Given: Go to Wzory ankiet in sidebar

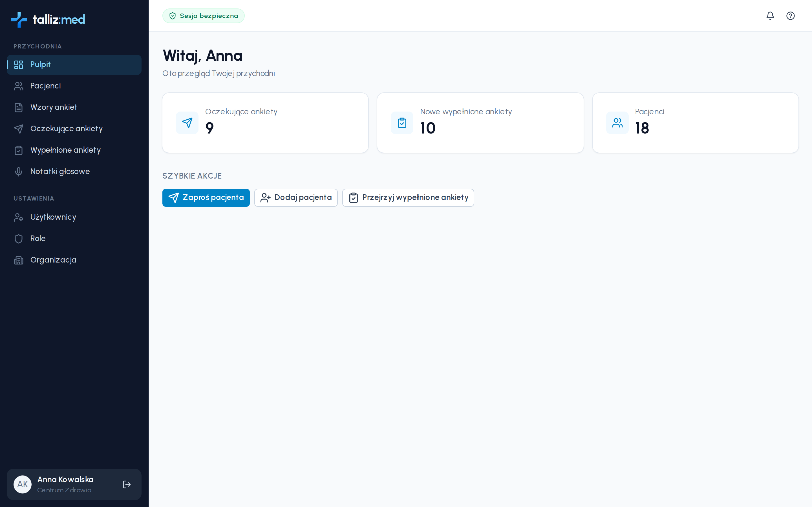Looking at the screenshot, I should (x=74, y=107).
